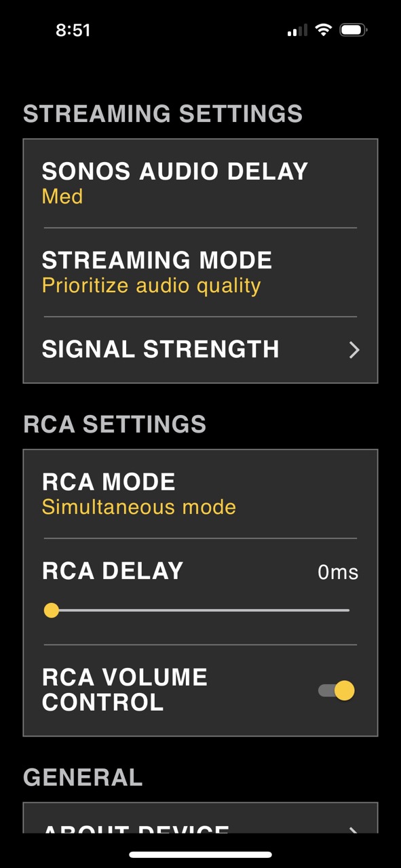Tap the home indicator bar

[200, 854]
